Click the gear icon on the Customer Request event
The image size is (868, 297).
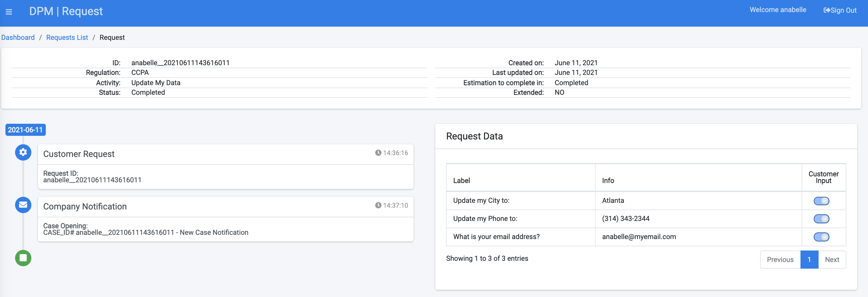(x=23, y=152)
